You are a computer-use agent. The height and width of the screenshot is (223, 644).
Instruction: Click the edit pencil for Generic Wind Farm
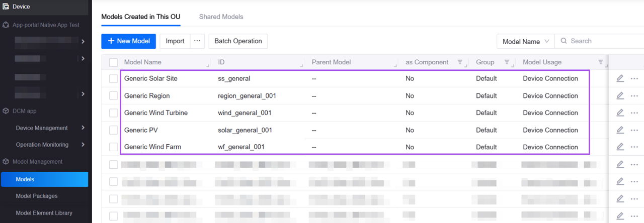point(620,147)
